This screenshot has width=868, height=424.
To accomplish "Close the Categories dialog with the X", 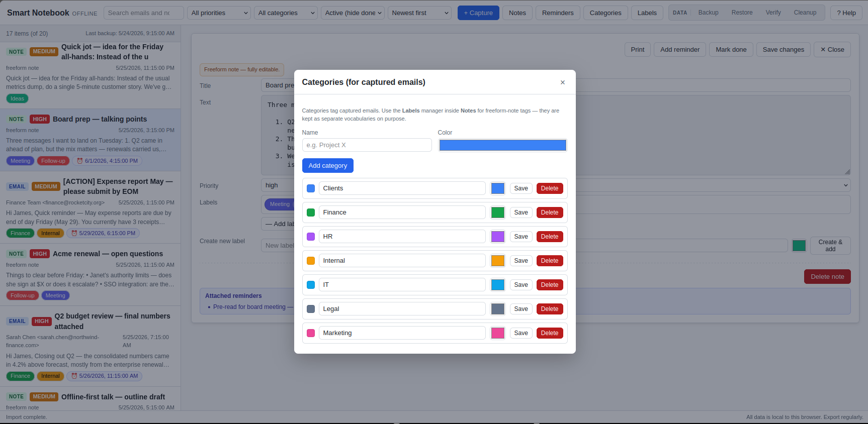I will click(562, 82).
